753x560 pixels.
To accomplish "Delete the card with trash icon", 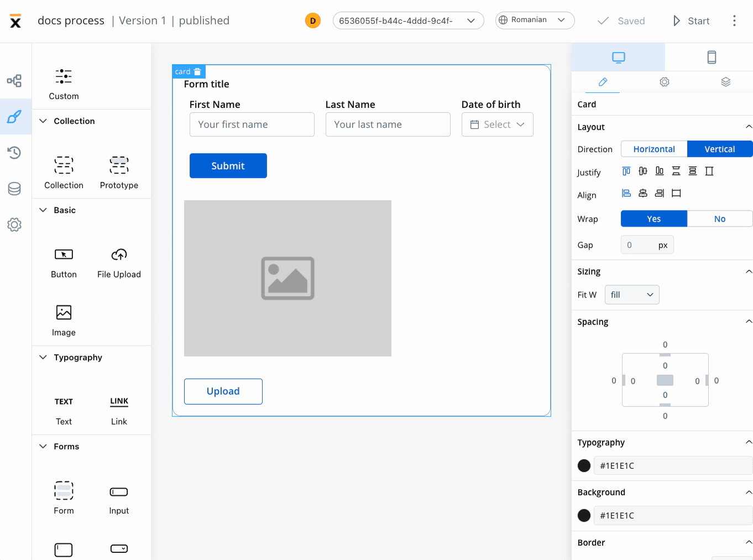I will click(197, 72).
